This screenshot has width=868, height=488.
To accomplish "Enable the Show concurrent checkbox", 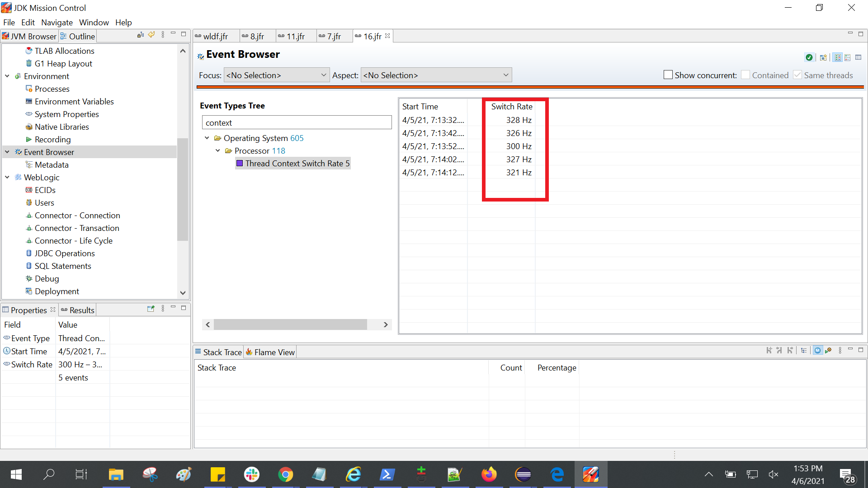I will click(x=668, y=75).
